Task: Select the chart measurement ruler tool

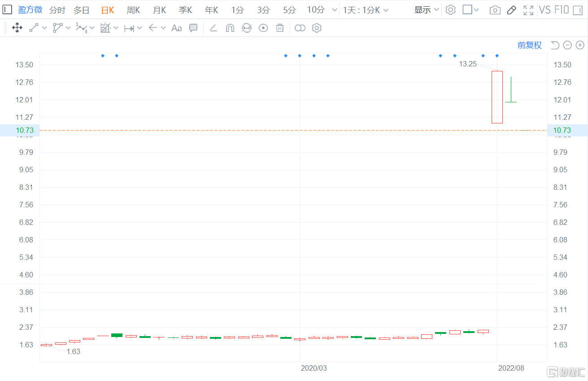Action: click(105, 28)
